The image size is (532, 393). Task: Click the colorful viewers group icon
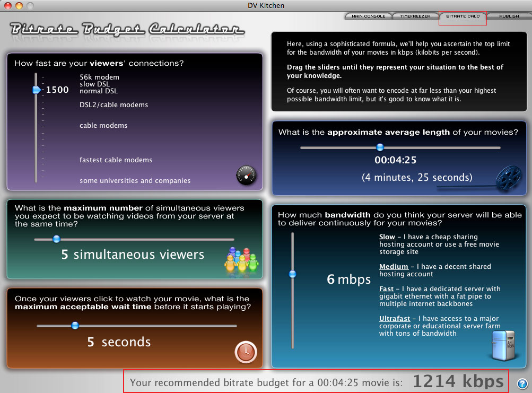pos(241,259)
